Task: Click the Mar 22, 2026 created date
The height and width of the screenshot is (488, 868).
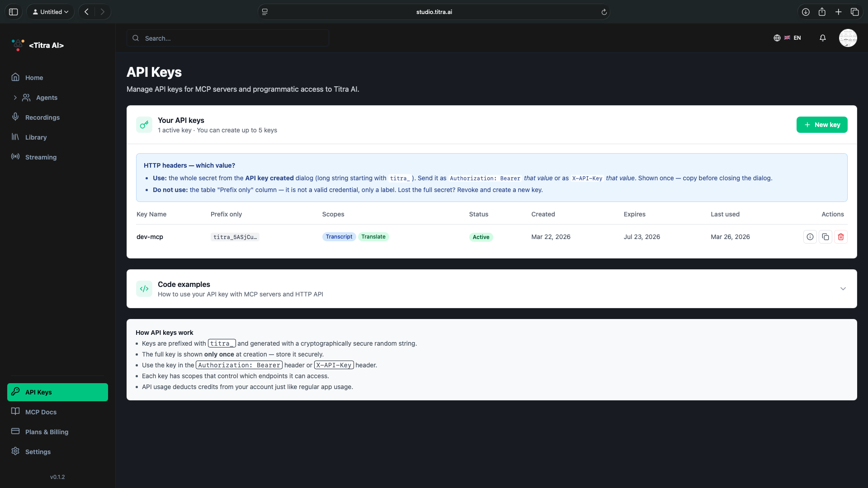Action: [551, 237]
